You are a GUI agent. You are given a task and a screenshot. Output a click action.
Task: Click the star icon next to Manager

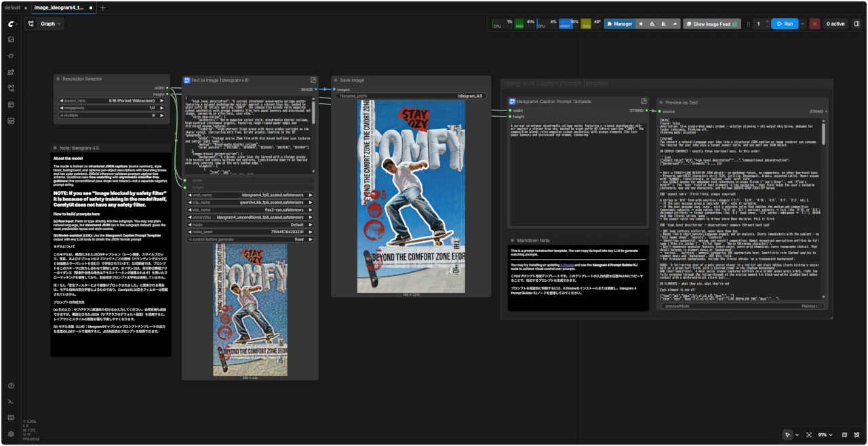point(642,24)
